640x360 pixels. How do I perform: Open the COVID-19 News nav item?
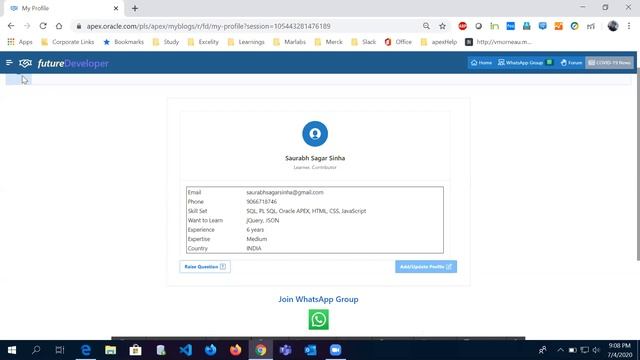click(x=609, y=63)
